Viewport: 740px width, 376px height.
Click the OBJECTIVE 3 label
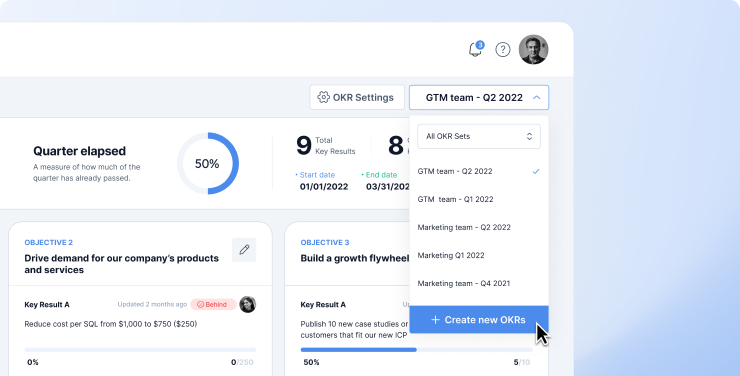[325, 242]
